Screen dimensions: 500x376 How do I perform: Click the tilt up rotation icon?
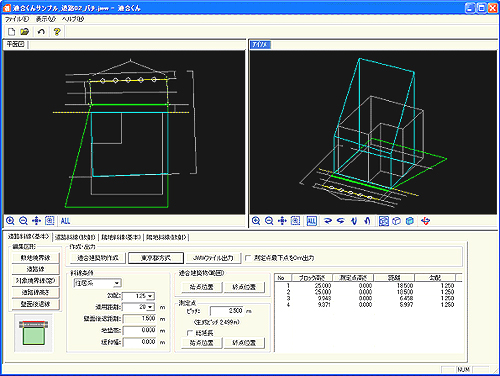tap(367, 221)
